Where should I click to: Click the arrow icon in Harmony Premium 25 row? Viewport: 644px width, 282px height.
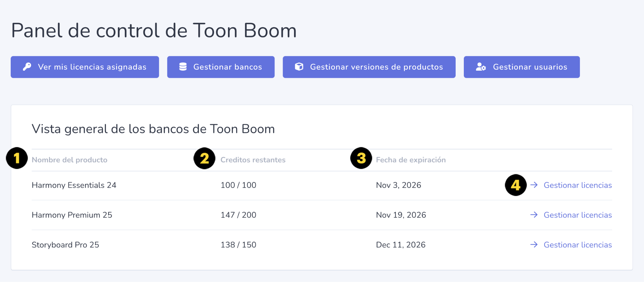[x=534, y=215]
